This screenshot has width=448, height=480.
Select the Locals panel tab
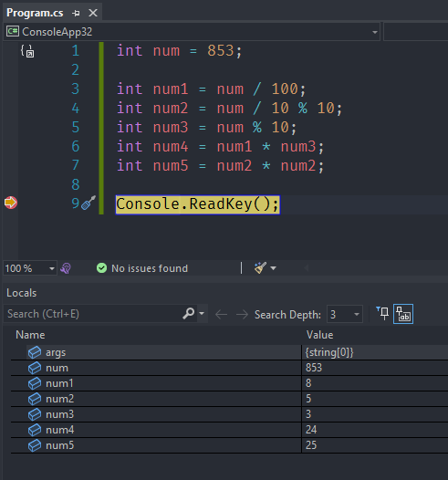click(x=21, y=293)
